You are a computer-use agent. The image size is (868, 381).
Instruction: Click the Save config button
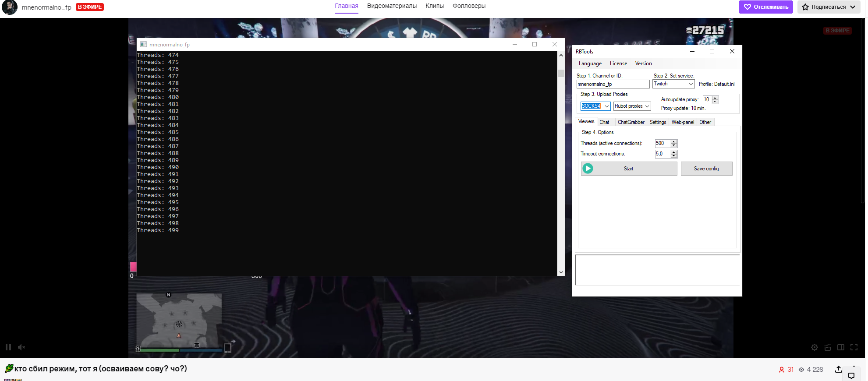pyautogui.click(x=706, y=169)
